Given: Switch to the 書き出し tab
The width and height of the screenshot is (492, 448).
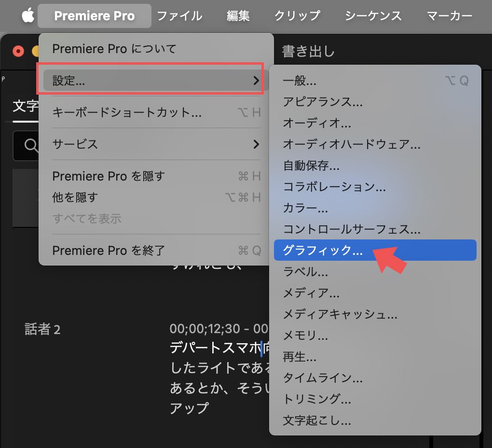Looking at the screenshot, I should click(x=308, y=51).
